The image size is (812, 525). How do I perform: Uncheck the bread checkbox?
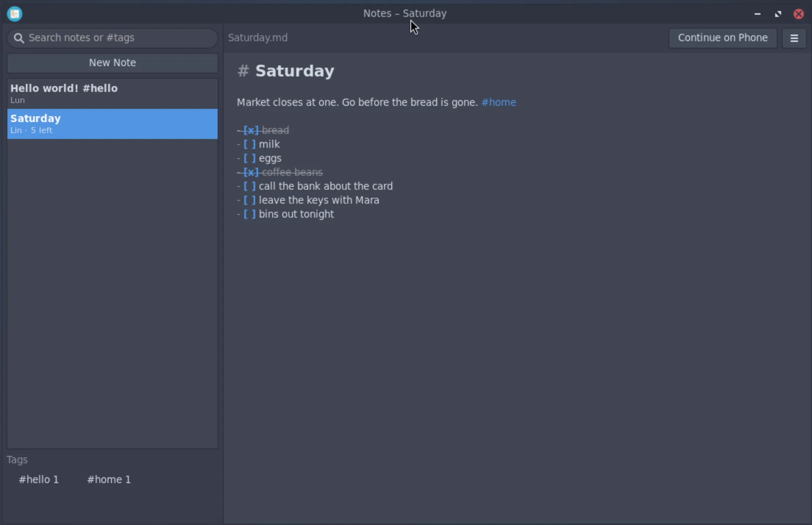251,130
